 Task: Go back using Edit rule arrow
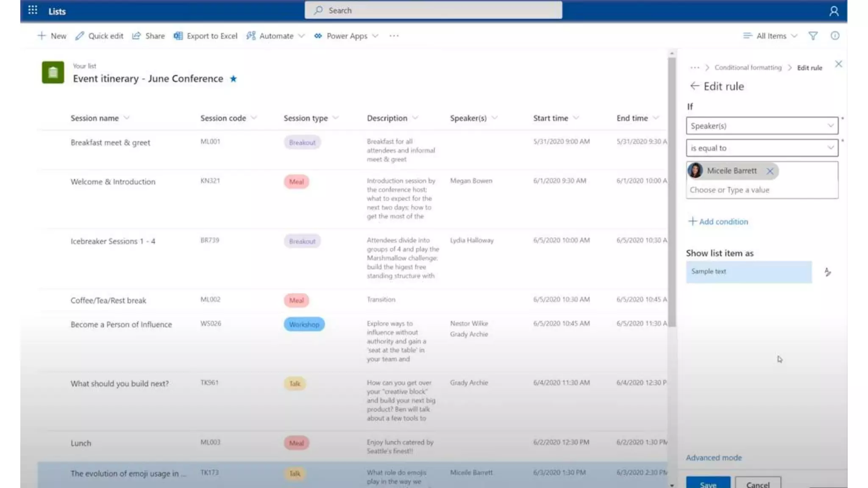(x=694, y=86)
